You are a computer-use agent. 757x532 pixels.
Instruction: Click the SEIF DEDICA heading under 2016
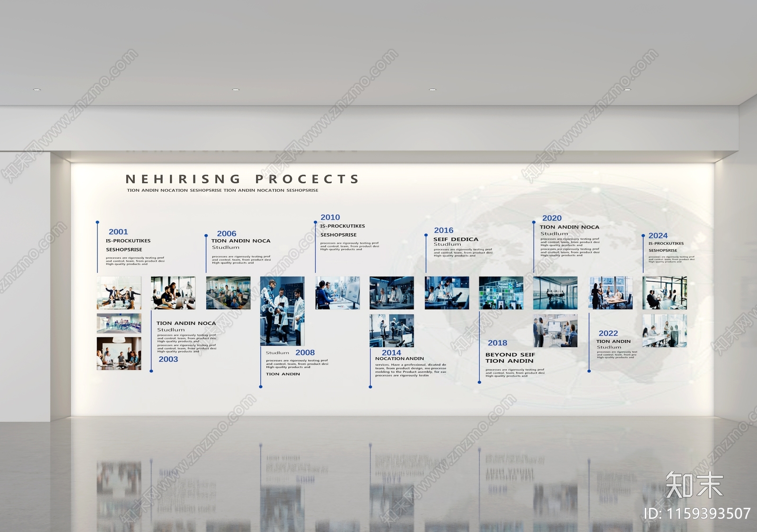point(456,239)
